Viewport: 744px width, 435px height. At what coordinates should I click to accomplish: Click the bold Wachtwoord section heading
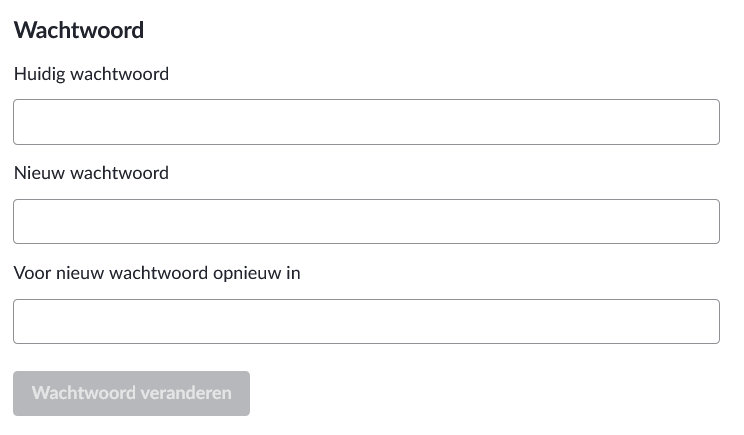79,30
